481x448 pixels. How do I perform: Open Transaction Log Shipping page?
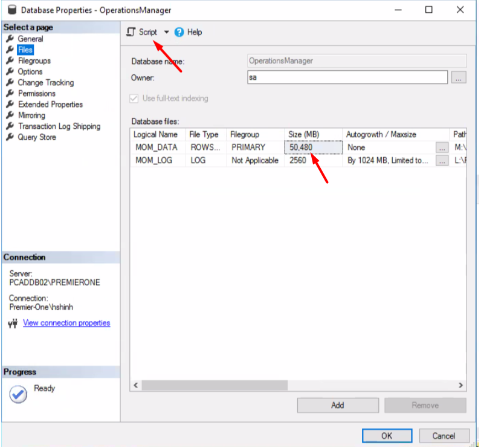click(x=59, y=126)
